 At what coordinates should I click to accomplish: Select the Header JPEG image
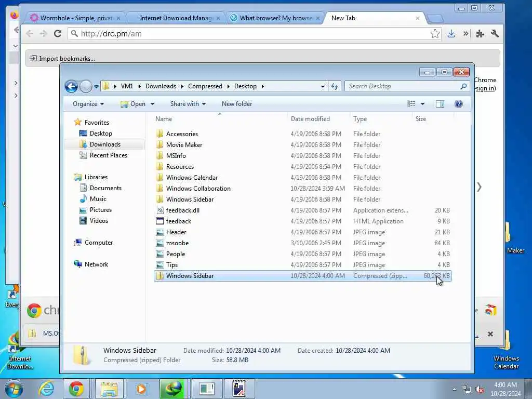303,232
